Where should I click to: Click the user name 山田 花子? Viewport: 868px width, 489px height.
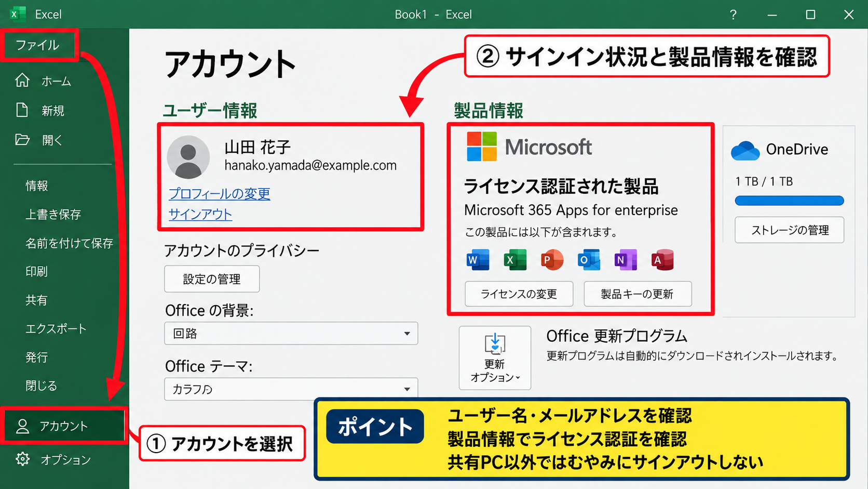(257, 147)
